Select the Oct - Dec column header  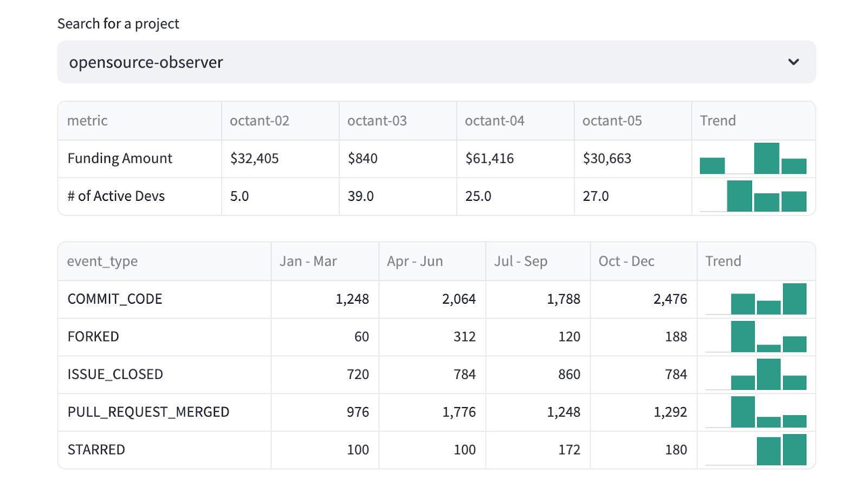(626, 261)
